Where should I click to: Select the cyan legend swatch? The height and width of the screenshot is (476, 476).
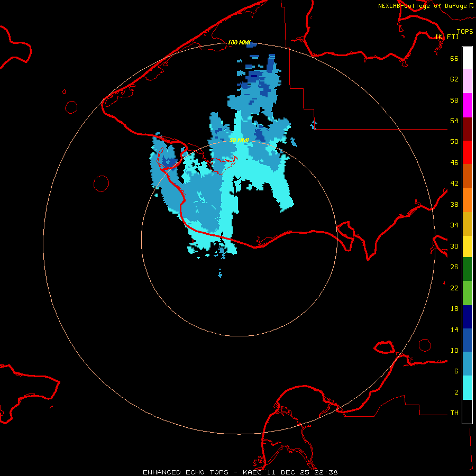(467, 388)
